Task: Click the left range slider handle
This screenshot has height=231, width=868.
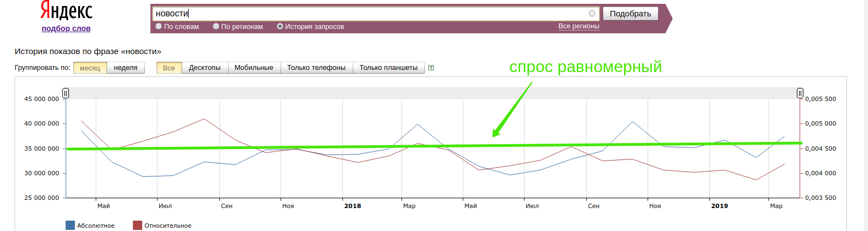Action: tap(66, 93)
